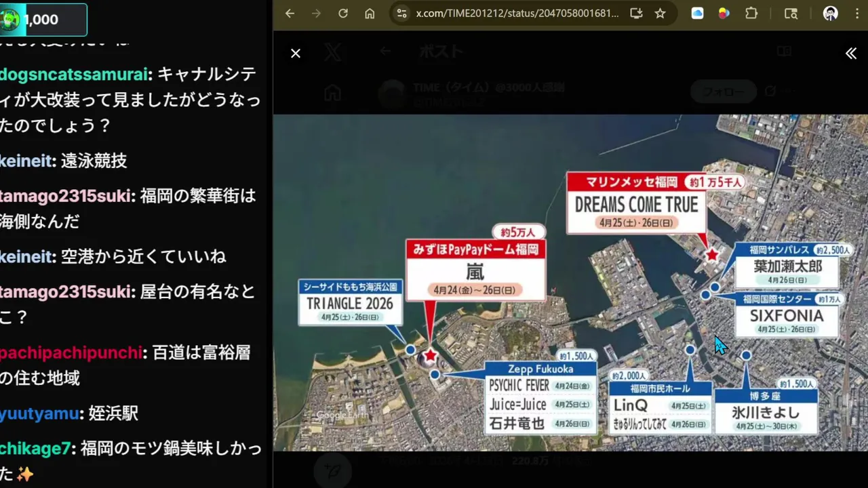The height and width of the screenshot is (488, 868).
Task: Go back using the browser back arrow
Action: click(x=290, y=14)
